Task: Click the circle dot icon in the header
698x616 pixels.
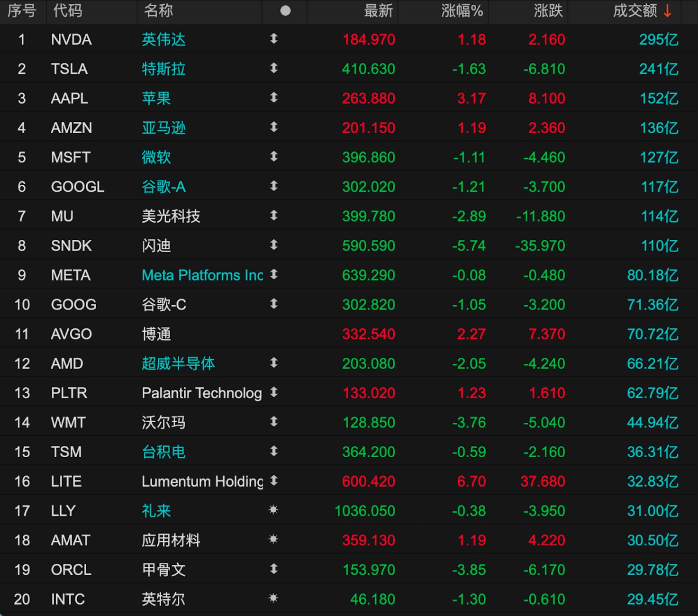Action: pos(285,10)
